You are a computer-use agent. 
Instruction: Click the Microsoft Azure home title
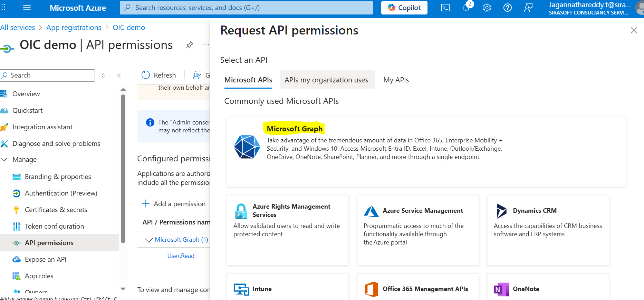tap(78, 8)
